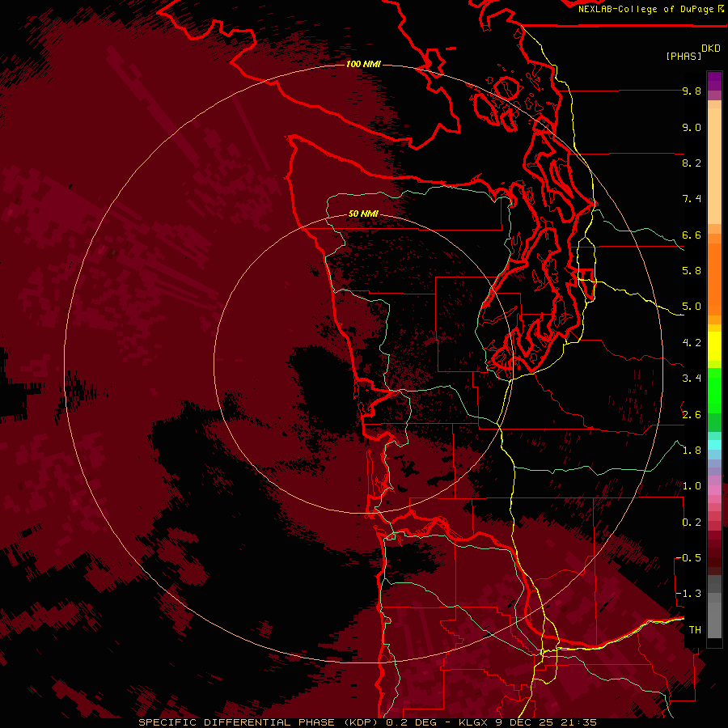Click the DKD legend title
This screenshot has height=728, width=728.
pos(711,49)
